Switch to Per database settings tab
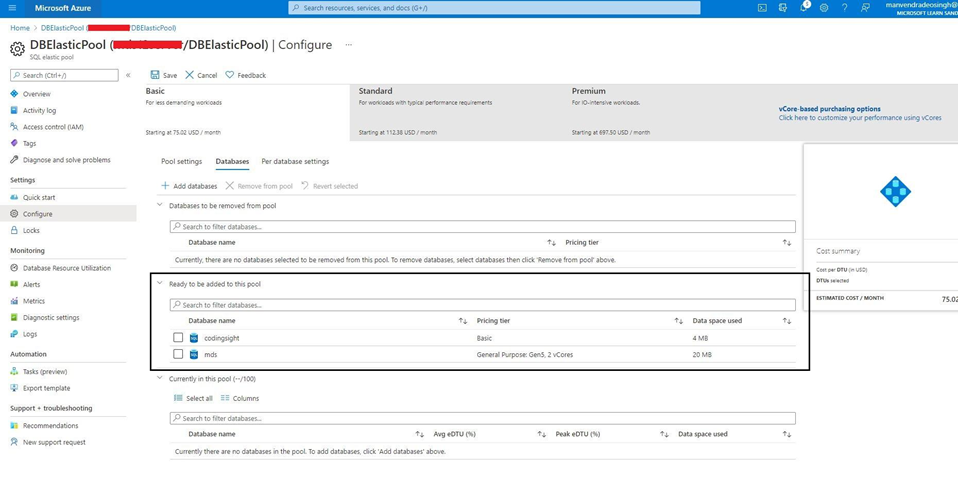The height and width of the screenshot is (477, 958). tap(295, 162)
